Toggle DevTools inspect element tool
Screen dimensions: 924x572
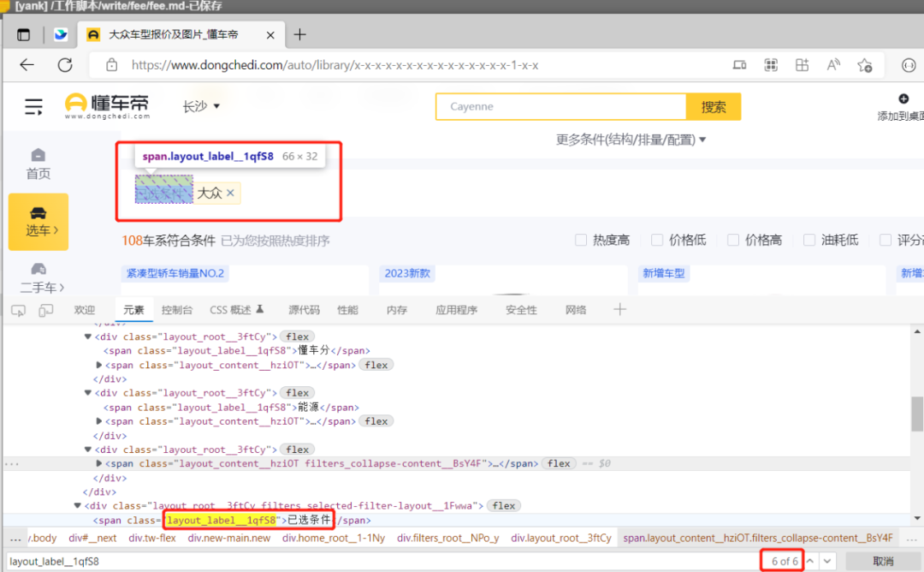[18, 310]
